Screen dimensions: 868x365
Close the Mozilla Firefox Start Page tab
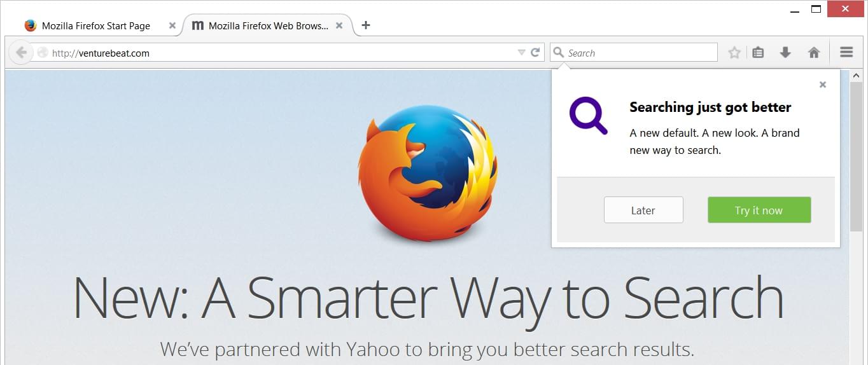click(172, 26)
